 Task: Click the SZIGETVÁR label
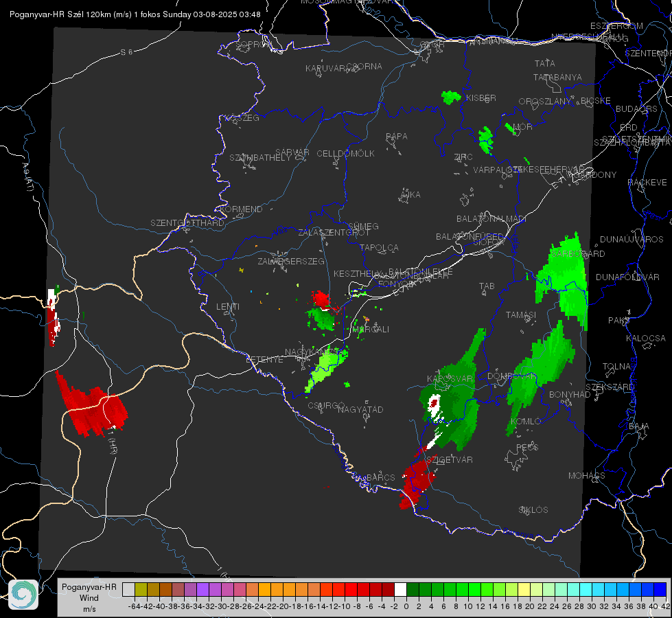[x=450, y=460]
